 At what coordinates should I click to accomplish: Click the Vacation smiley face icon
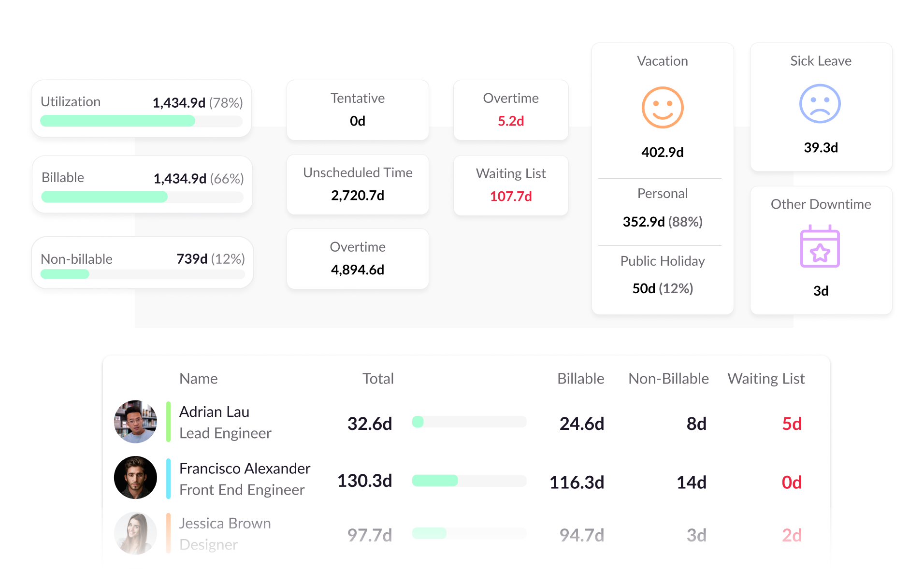662,107
